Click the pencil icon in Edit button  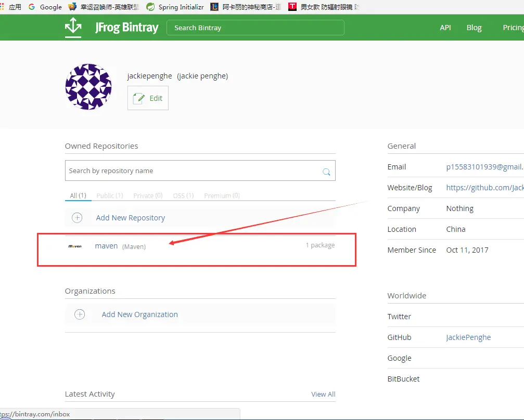pyautogui.click(x=139, y=98)
